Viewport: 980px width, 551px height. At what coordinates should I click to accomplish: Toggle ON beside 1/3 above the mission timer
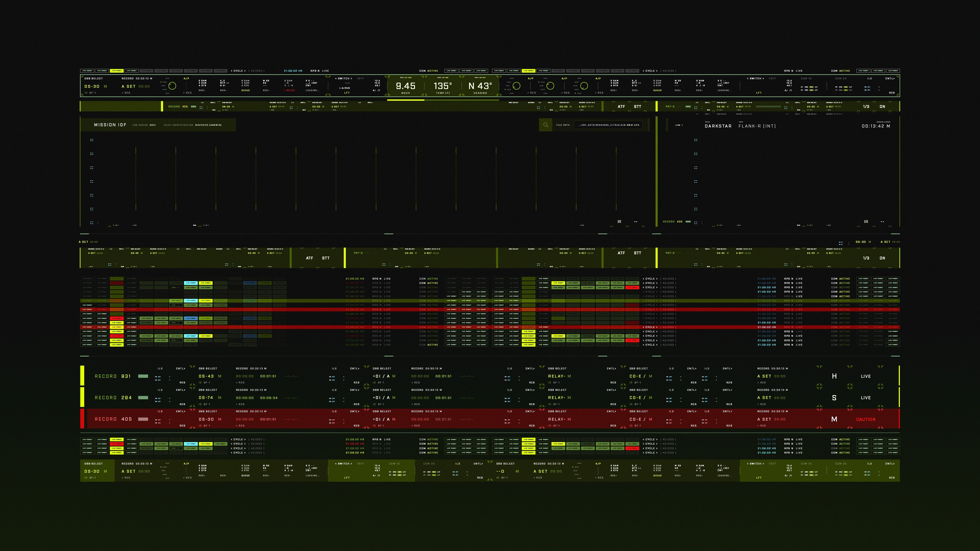882,106
